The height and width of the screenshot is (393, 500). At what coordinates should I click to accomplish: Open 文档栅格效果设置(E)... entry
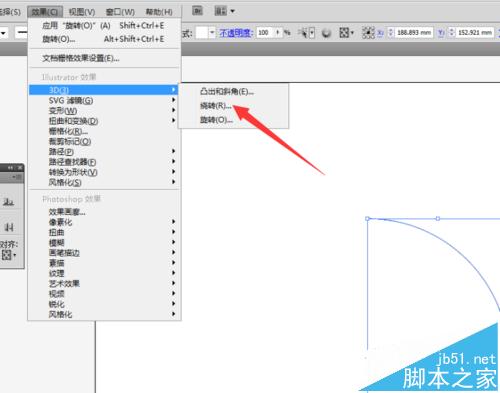(104, 58)
